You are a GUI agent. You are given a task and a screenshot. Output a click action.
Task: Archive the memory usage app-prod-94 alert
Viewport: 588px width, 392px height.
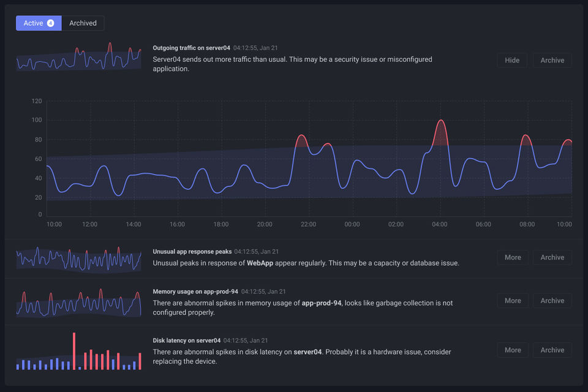[x=552, y=301]
